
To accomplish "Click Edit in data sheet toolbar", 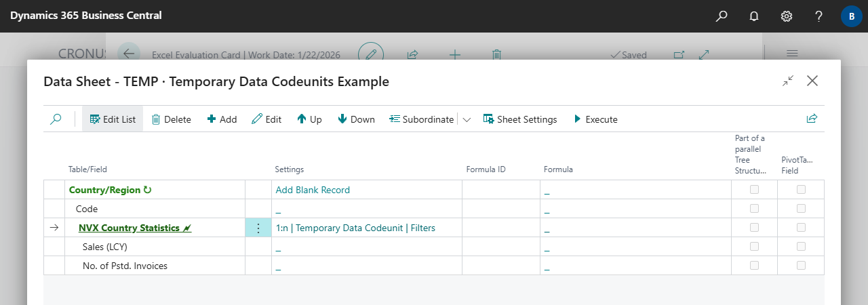I will click(267, 119).
